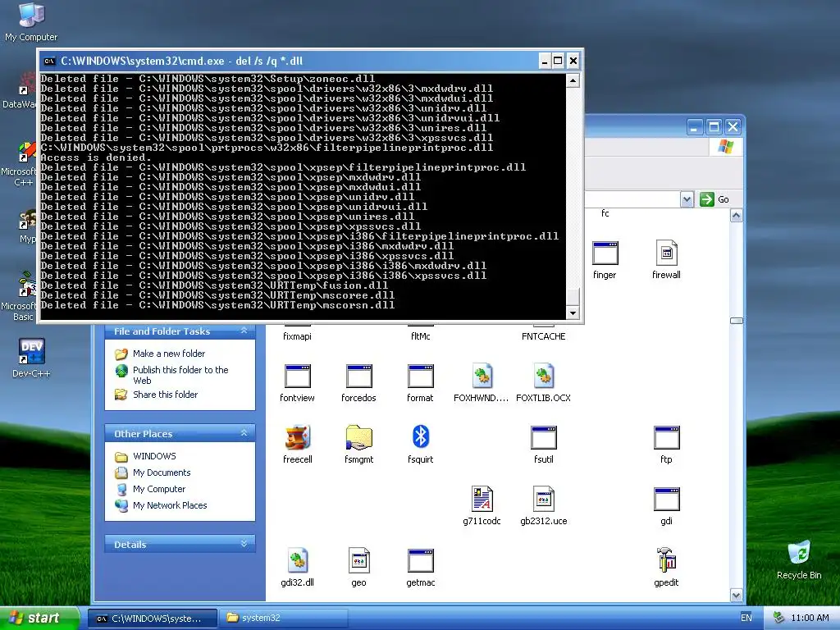The width and height of the screenshot is (840, 630).
Task: Collapse the File and Folder Tasks panel
Action: 244,331
